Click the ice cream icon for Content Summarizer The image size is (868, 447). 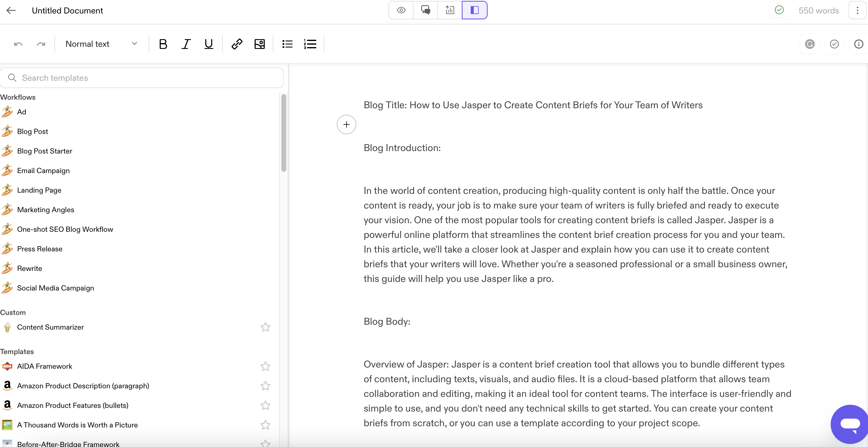(x=7, y=327)
